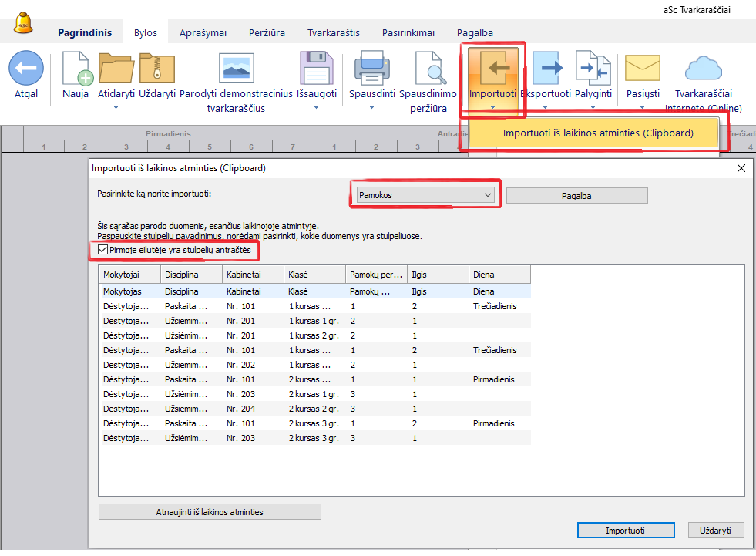Viewport: 756px width, 556px height.
Task: Expand the arrow under Išsaugoti
Action: (316, 108)
